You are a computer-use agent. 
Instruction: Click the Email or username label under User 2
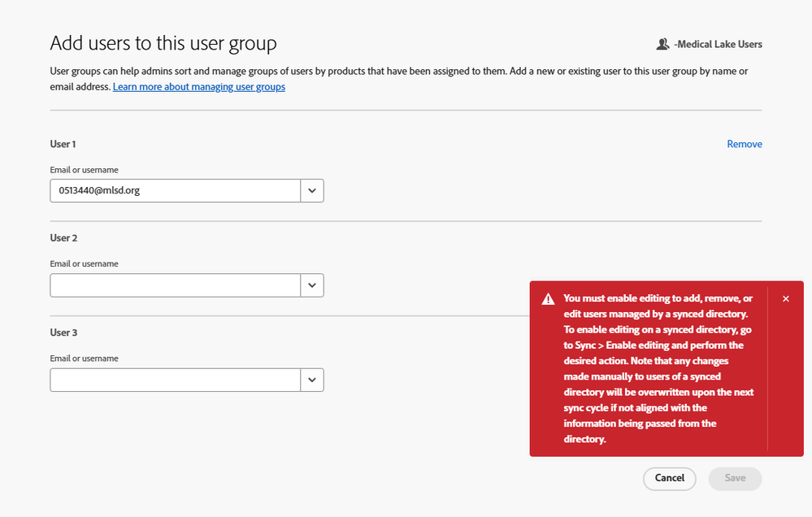[85, 264]
